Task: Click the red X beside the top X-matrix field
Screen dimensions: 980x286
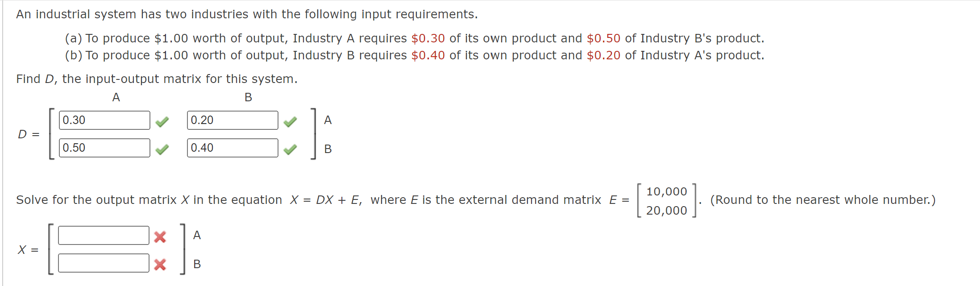Action: click(x=161, y=236)
